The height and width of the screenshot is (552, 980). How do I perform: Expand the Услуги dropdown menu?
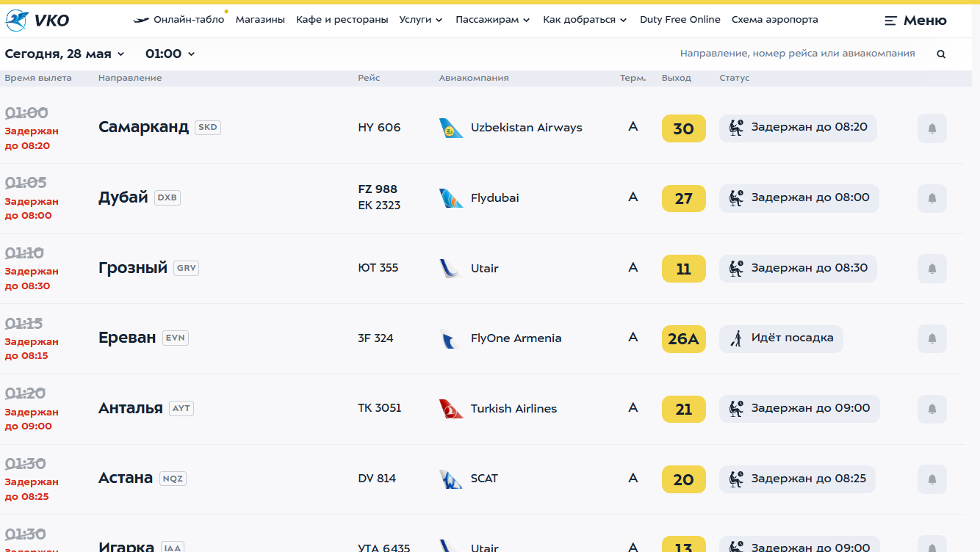click(x=420, y=20)
